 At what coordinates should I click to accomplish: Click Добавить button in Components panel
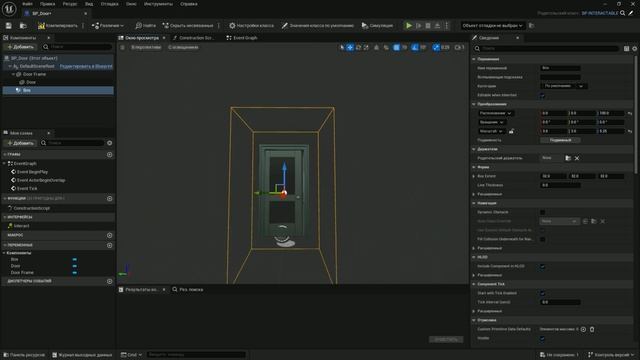point(20,47)
